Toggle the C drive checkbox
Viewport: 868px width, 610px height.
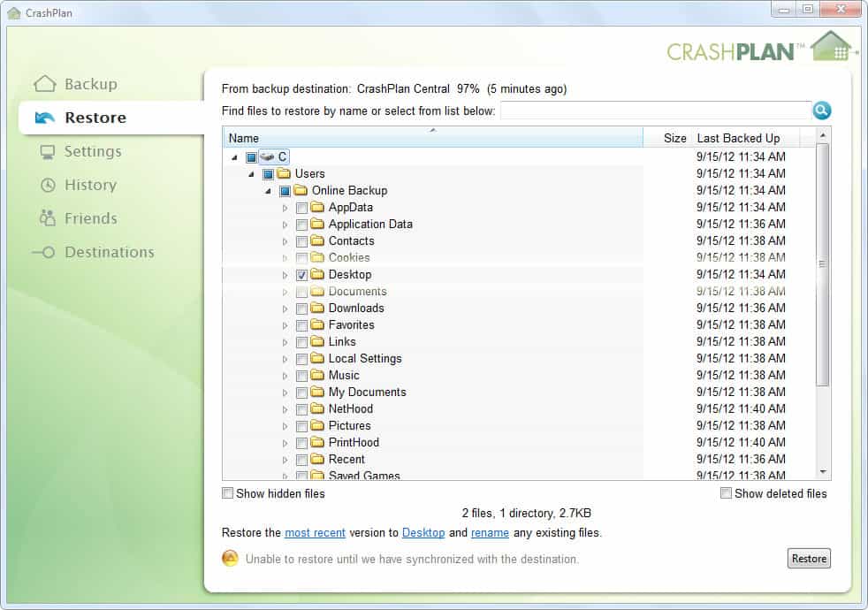[x=251, y=157]
